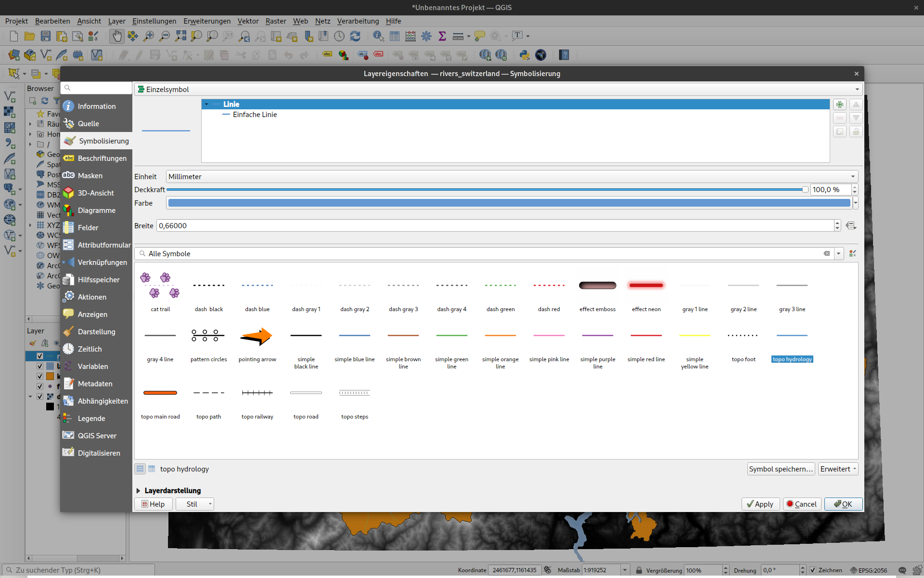Click the Save Project floppy disk icon
This screenshot has height=578, width=924.
(45, 36)
